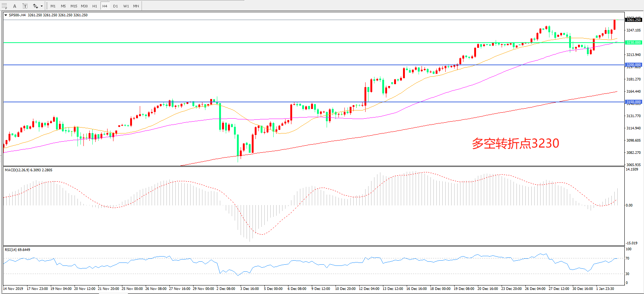Select the Fibonacci retracement tool
The image size is (644, 294).
tap(4, 6)
